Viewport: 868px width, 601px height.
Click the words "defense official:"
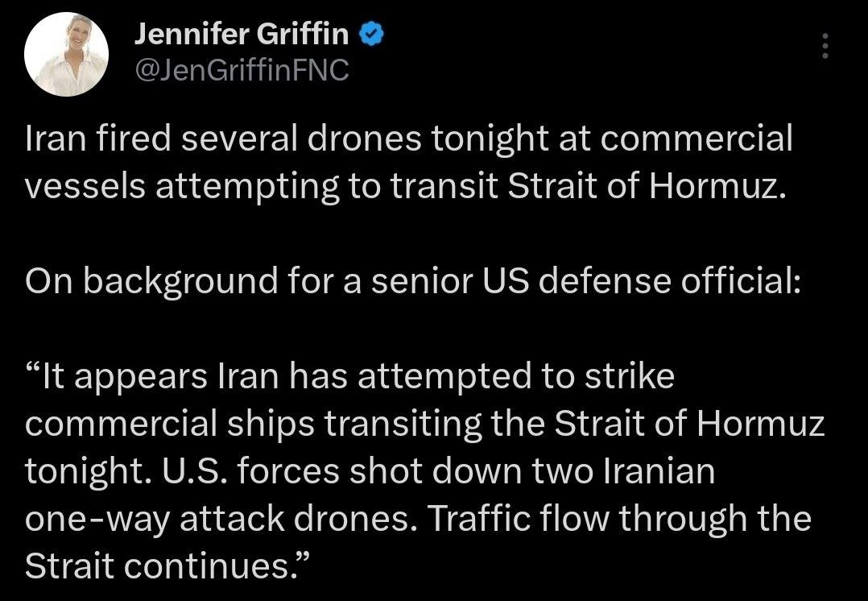point(670,281)
